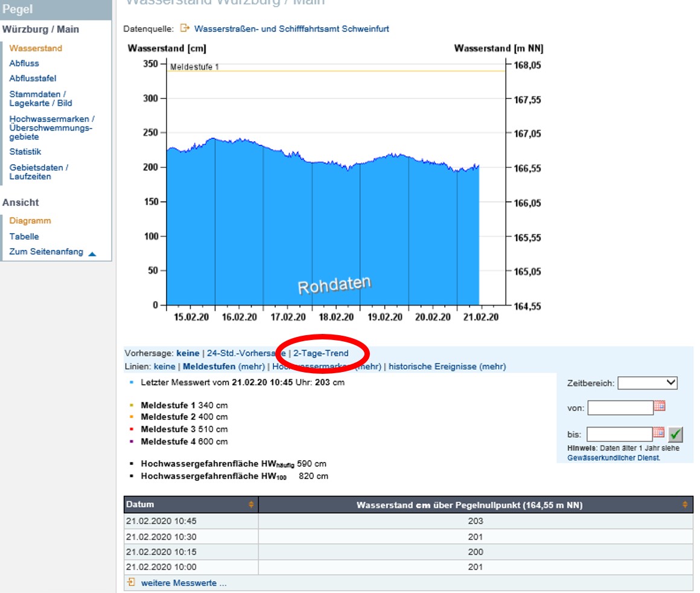700x593 pixels.
Task: Sort the table by the Datum column icon
Action: tap(251, 504)
